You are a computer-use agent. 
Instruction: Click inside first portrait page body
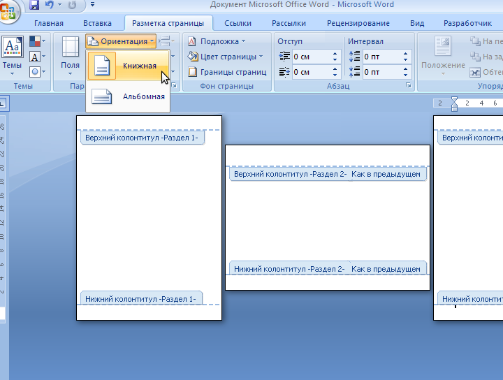coord(149,217)
